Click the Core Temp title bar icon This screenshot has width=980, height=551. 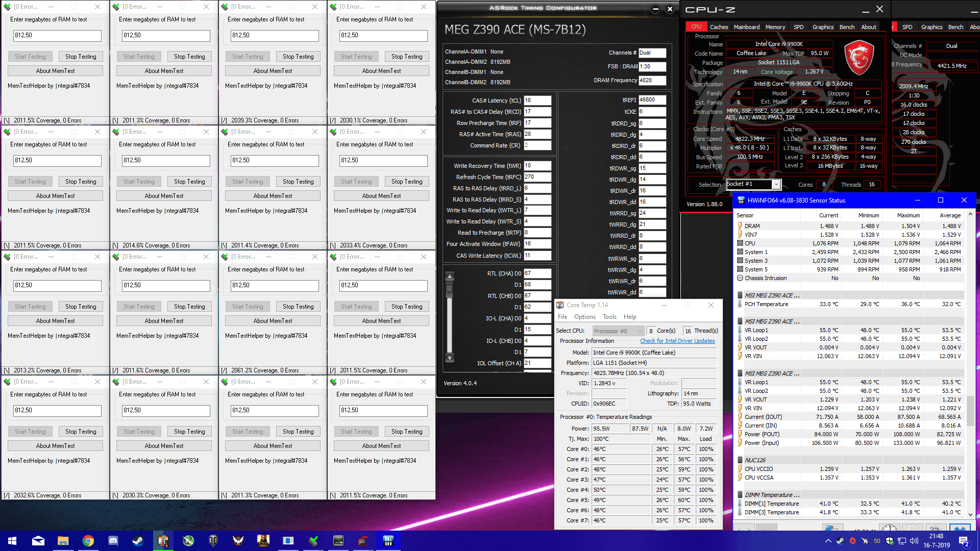(560, 305)
